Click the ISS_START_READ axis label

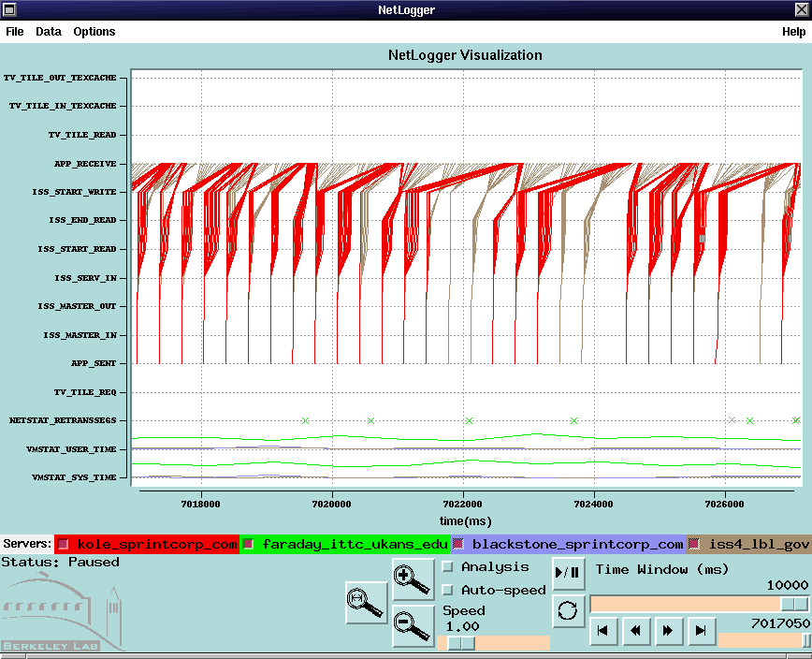pyautogui.click(x=77, y=249)
